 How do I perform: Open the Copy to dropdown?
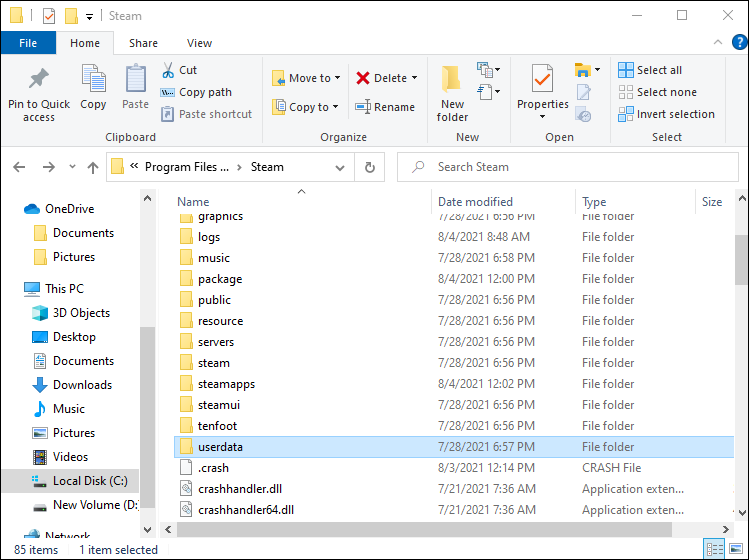[x=305, y=107]
